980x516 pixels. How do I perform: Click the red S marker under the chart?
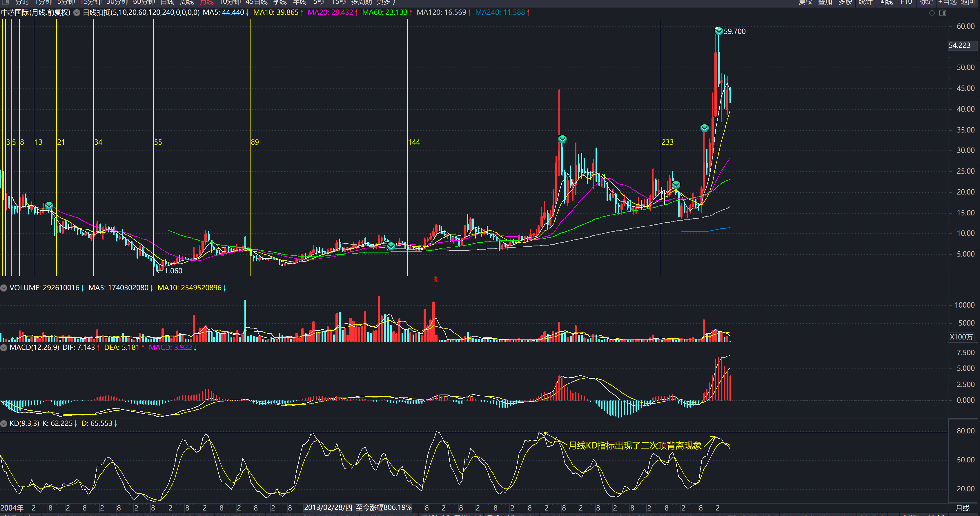point(435,280)
